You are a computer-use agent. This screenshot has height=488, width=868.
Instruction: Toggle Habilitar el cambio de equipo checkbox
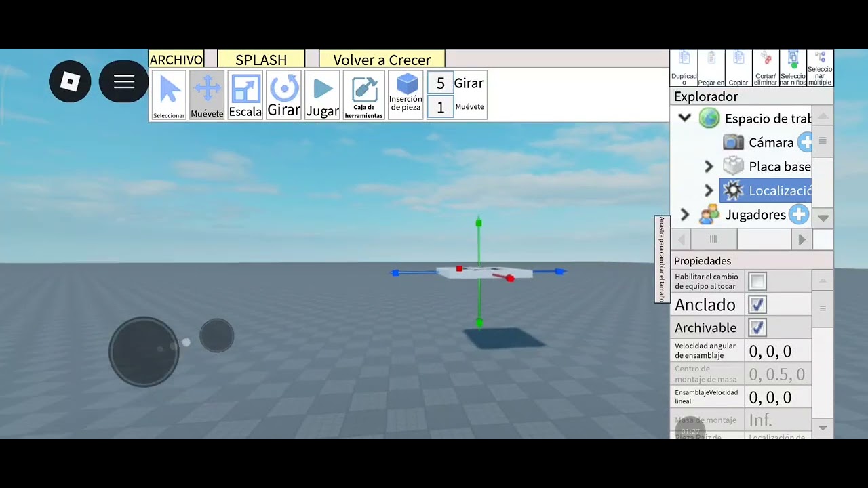757,281
